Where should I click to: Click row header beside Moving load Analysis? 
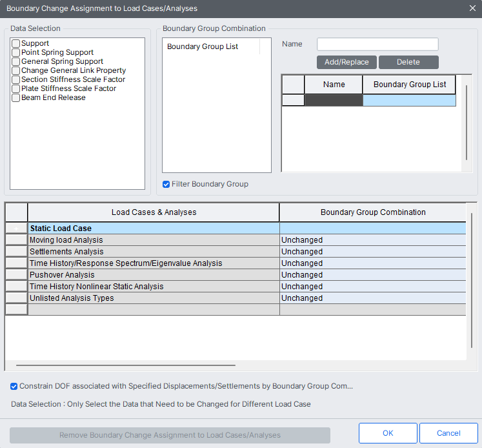pyautogui.click(x=16, y=240)
